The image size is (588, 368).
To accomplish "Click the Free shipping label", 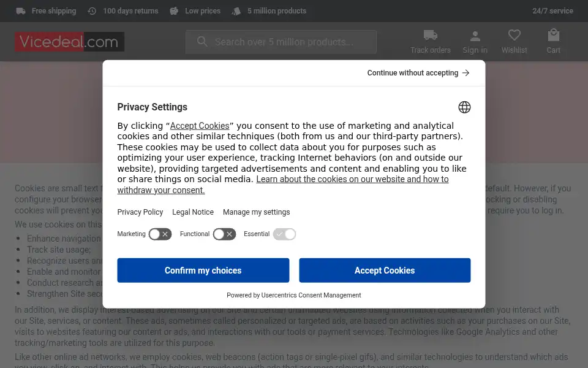I will coord(54,11).
